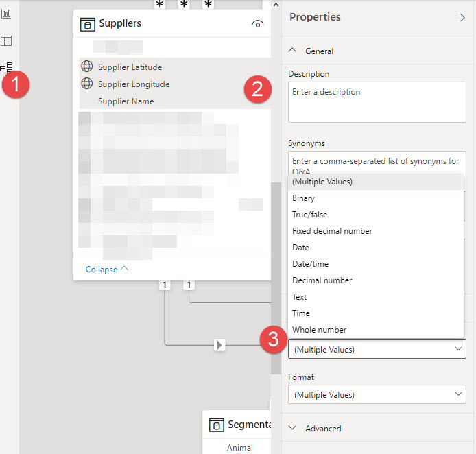The width and height of the screenshot is (476, 454).
Task: Select the Supplier Name field
Action: point(175,101)
